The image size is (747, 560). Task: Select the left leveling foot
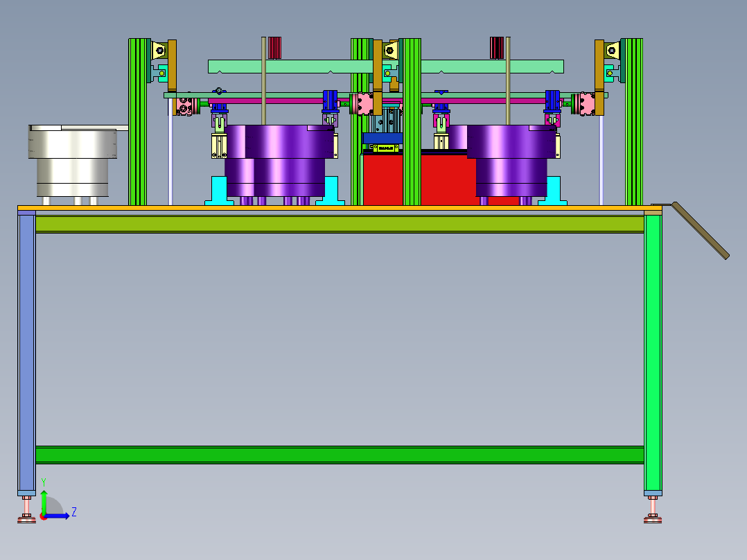[26, 510]
